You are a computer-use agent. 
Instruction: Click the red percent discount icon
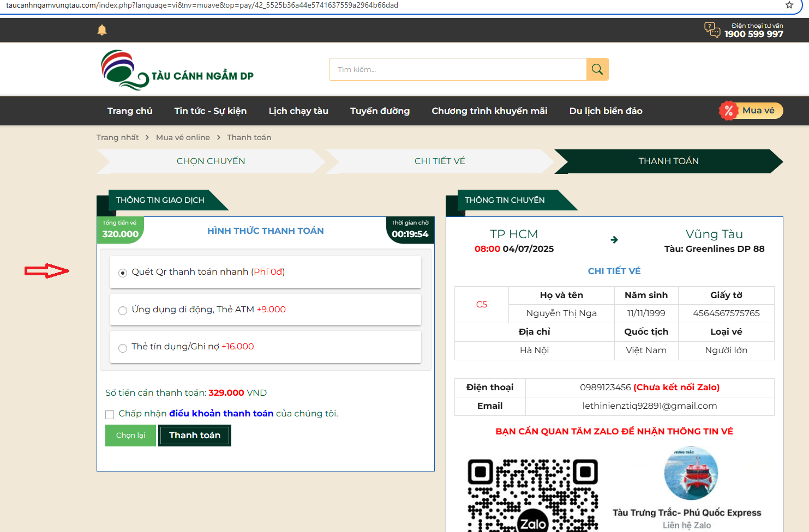click(x=728, y=111)
